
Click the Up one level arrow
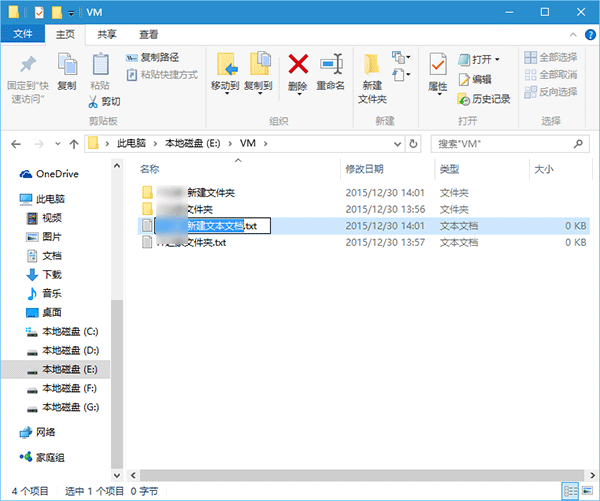(74, 144)
